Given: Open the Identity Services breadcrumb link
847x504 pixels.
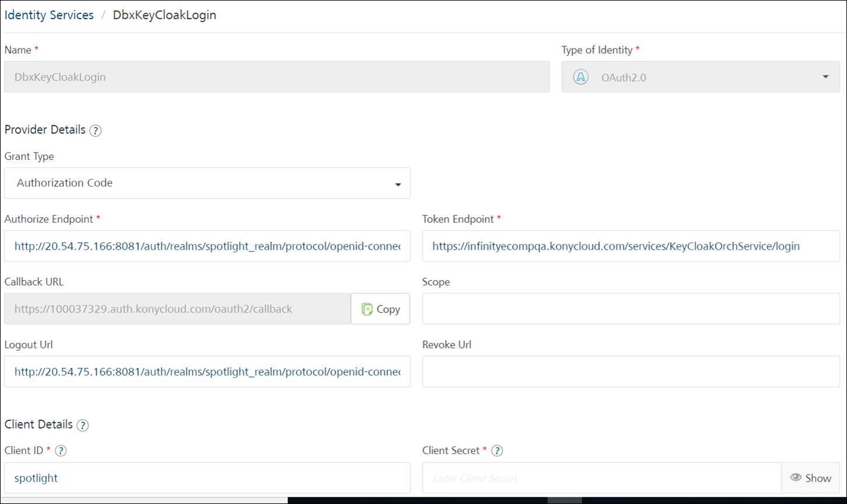Looking at the screenshot, I should pyautogui.click(x=49, y=15).
